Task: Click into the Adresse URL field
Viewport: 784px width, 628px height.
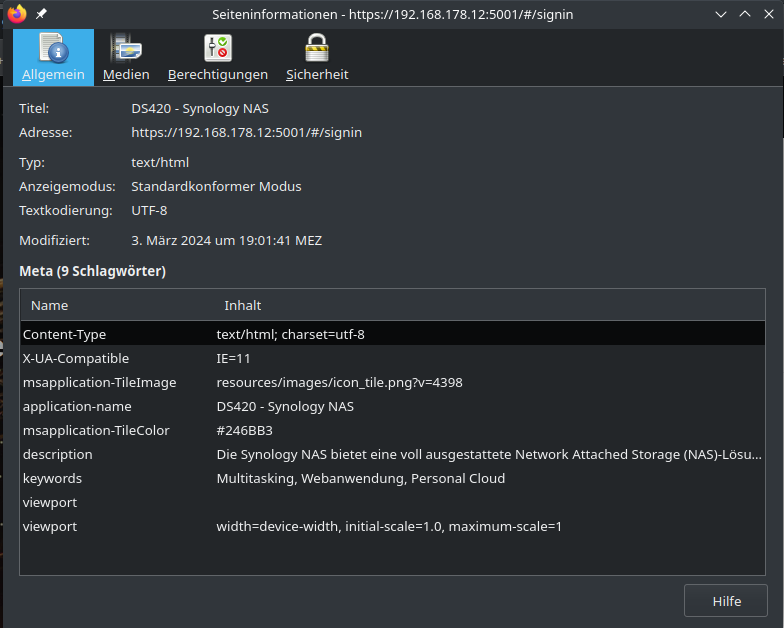Action: coord(247,132)
